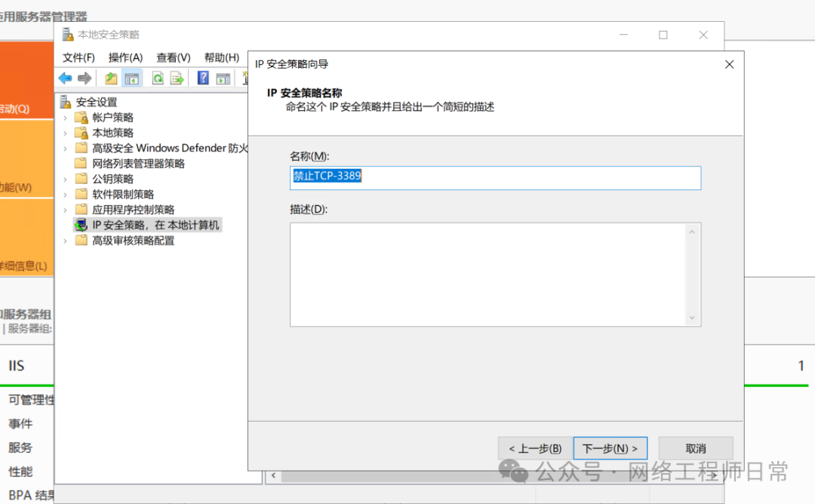The height and width of the screenshot is (504, 815).
Task: Open the 操作(A) menu
Action: point(125,57)
